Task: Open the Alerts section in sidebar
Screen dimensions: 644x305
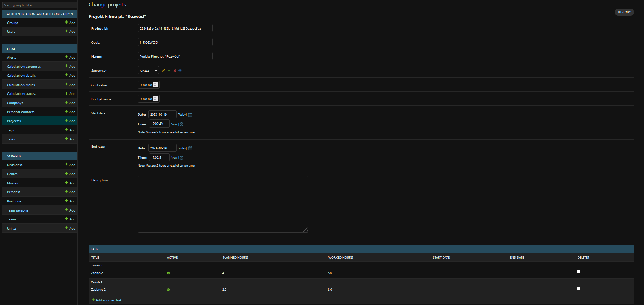Action: click(11, 57)
